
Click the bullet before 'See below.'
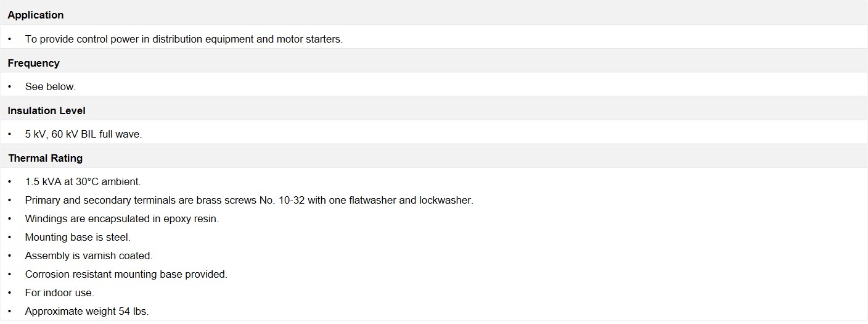click(x=10, y=86)
